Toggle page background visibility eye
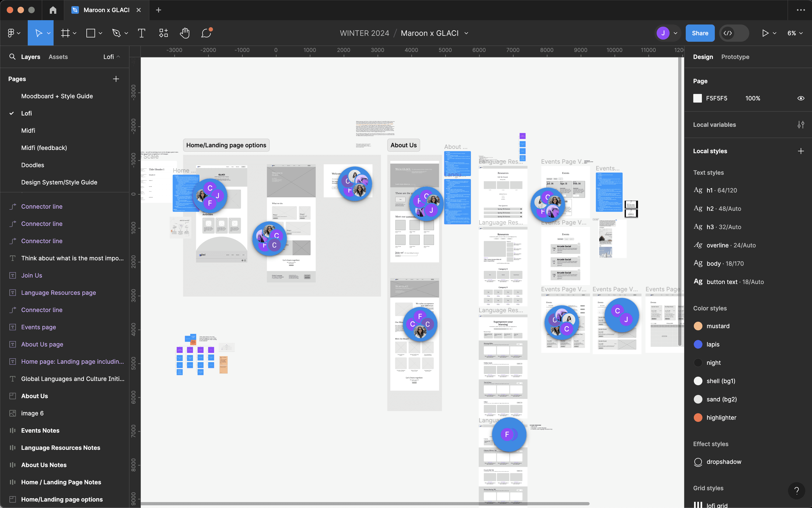Image resolution: width=812 pixels, height=508 pixels. point(801,99)
